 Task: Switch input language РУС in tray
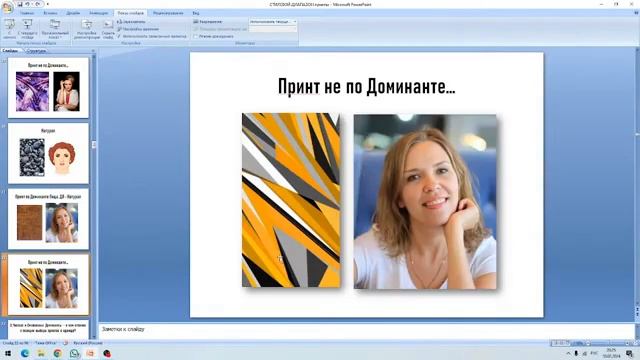coord(594,353)
